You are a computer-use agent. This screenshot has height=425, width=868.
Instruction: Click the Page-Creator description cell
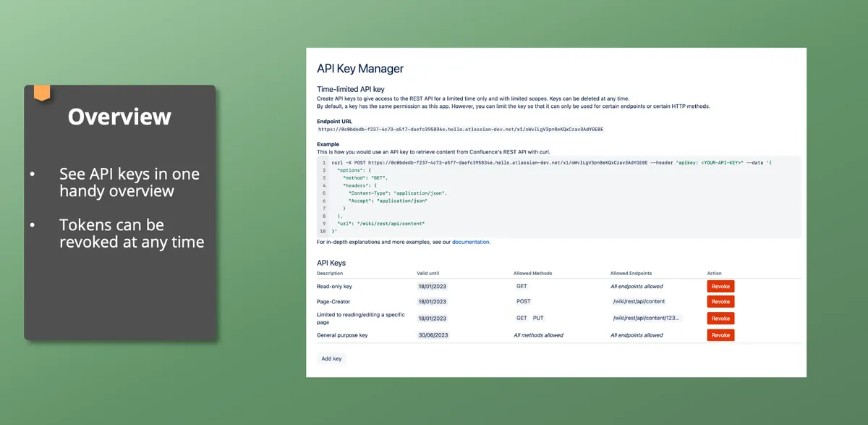(x=333, y=301)
